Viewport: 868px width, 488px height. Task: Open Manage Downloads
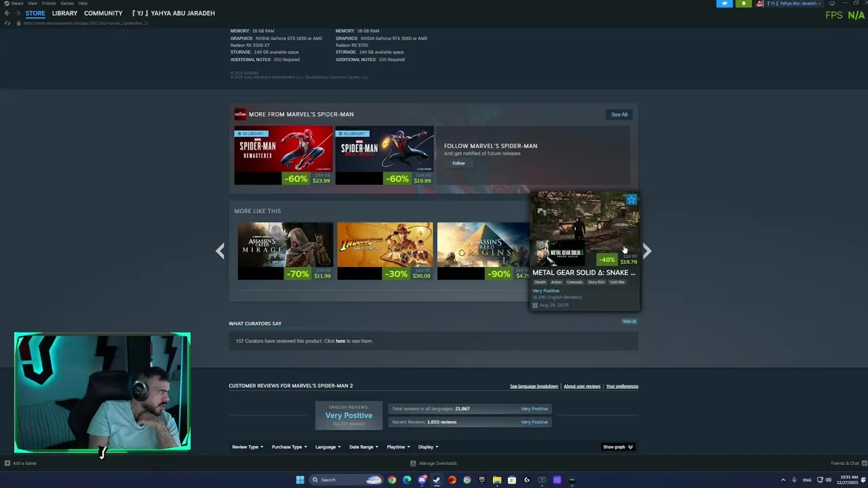point(434,464)
